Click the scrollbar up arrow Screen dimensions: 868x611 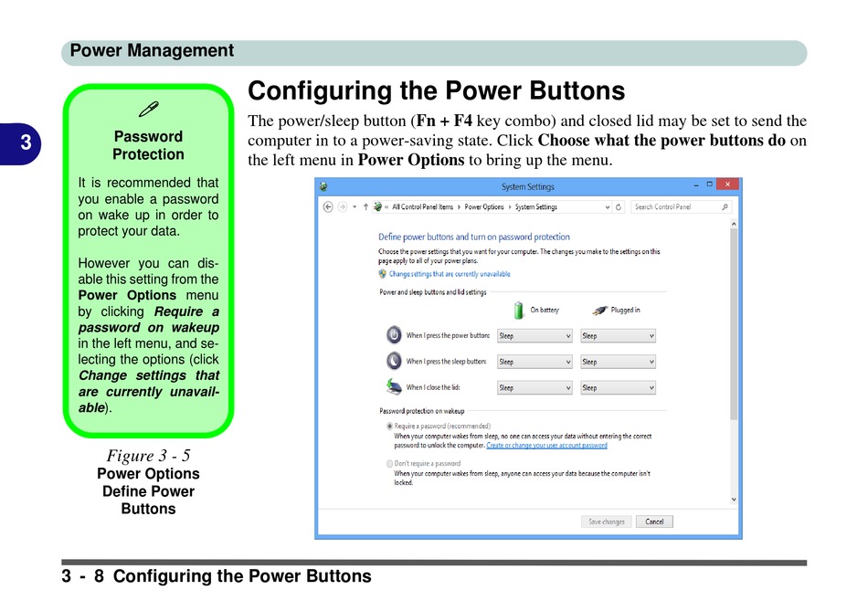click(x=734, y=224)
